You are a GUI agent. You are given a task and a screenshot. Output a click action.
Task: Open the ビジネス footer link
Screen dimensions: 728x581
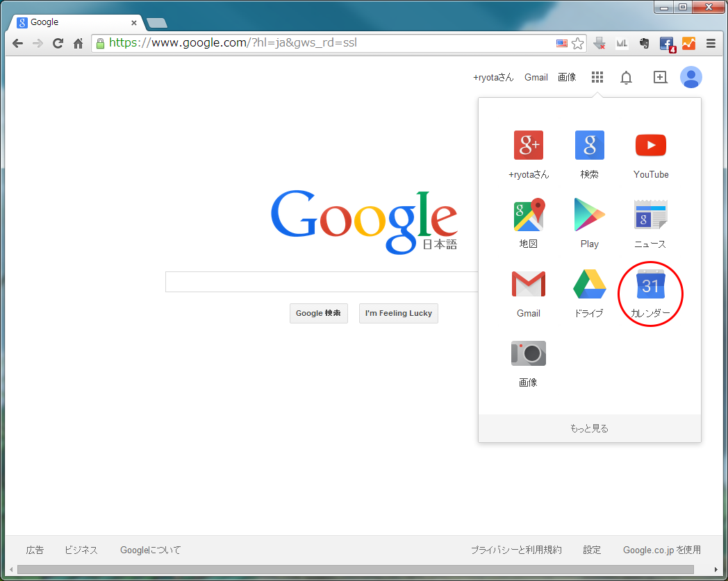(x=81, y=550)
